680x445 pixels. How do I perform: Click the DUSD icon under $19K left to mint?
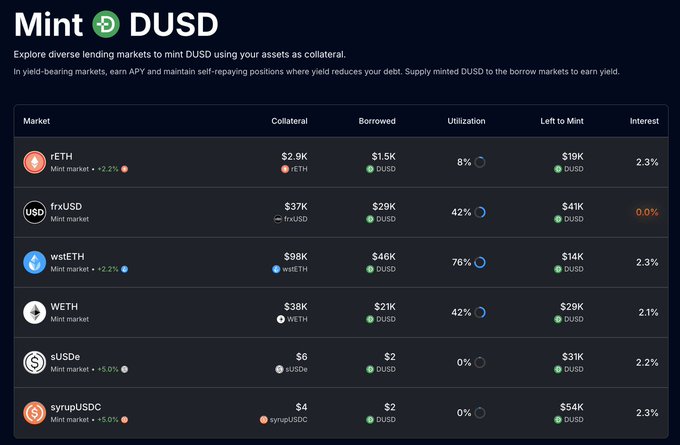click(x=558, y=169)
